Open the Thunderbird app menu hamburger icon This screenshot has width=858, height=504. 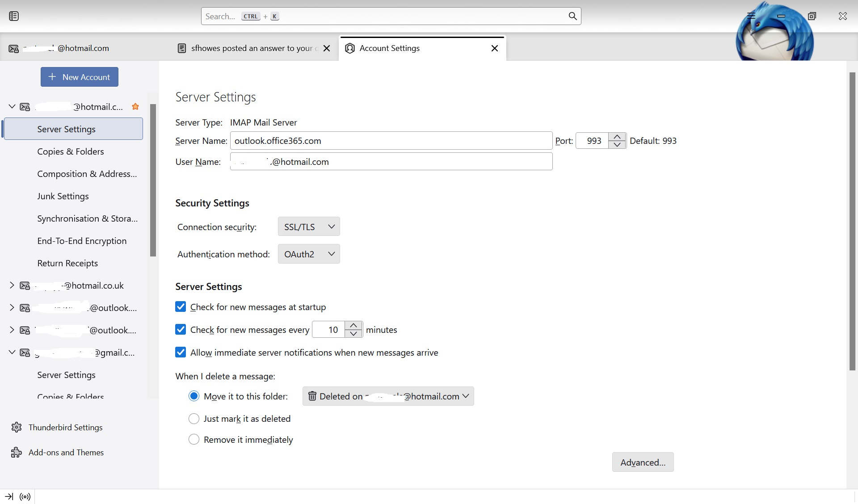click(751, 16)
